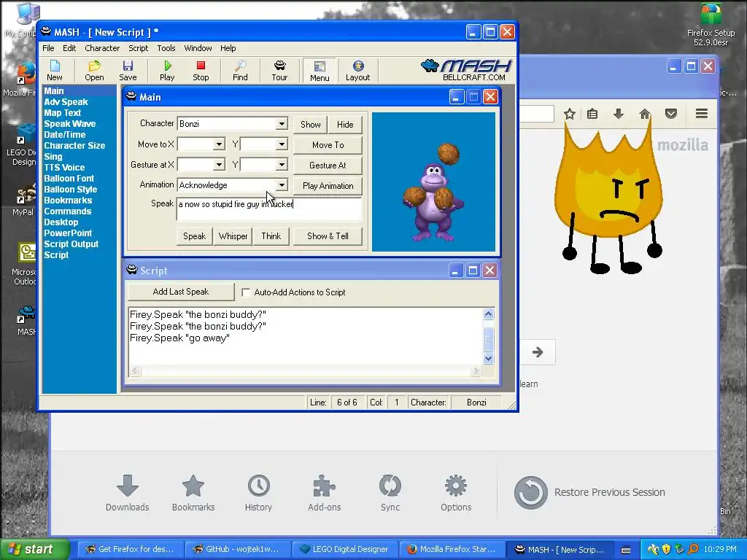Enable Auto-Add Actions to Script checkbox

pos(246,292)
